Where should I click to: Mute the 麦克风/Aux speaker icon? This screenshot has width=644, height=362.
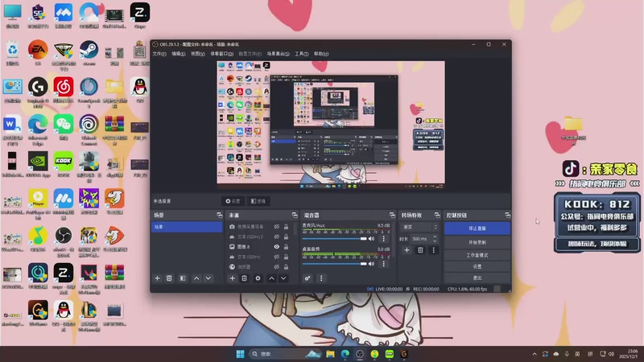click(371, 238)
